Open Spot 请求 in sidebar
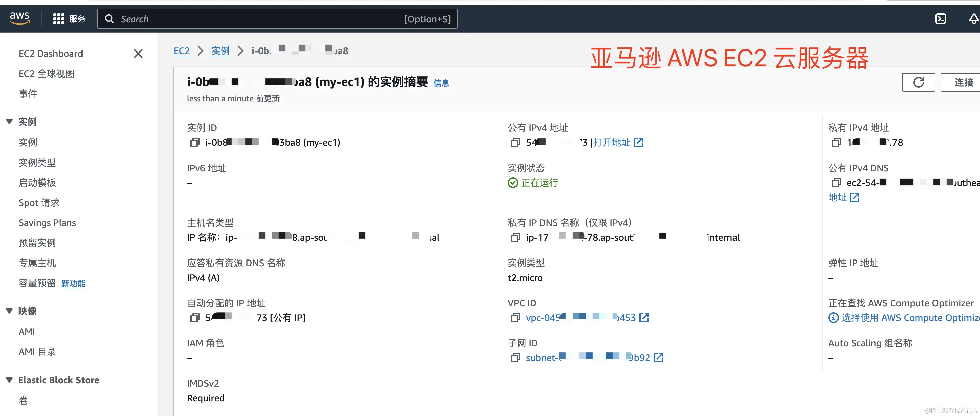Screen dimensions: 980x416 point(39,203)
